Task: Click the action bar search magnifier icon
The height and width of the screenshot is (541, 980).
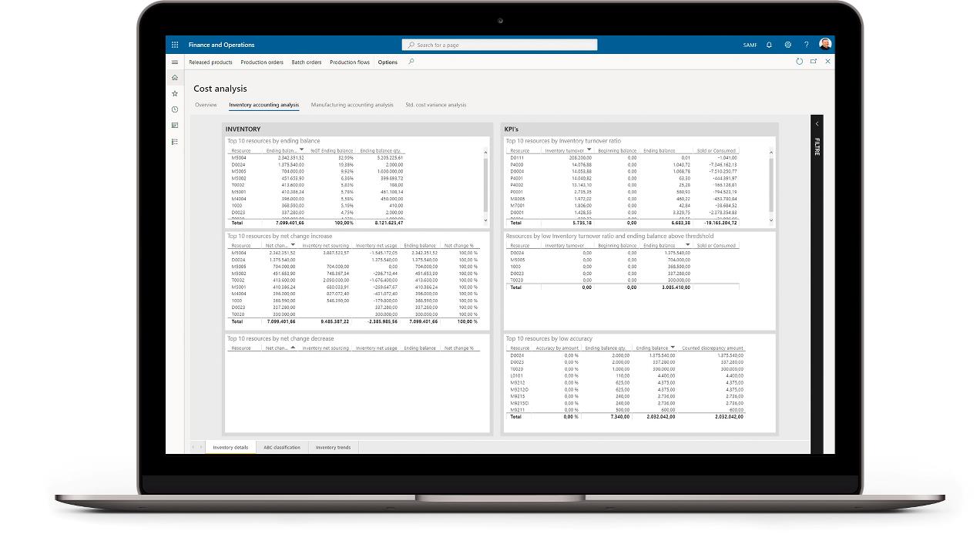Action: click(x=411, y=62)
